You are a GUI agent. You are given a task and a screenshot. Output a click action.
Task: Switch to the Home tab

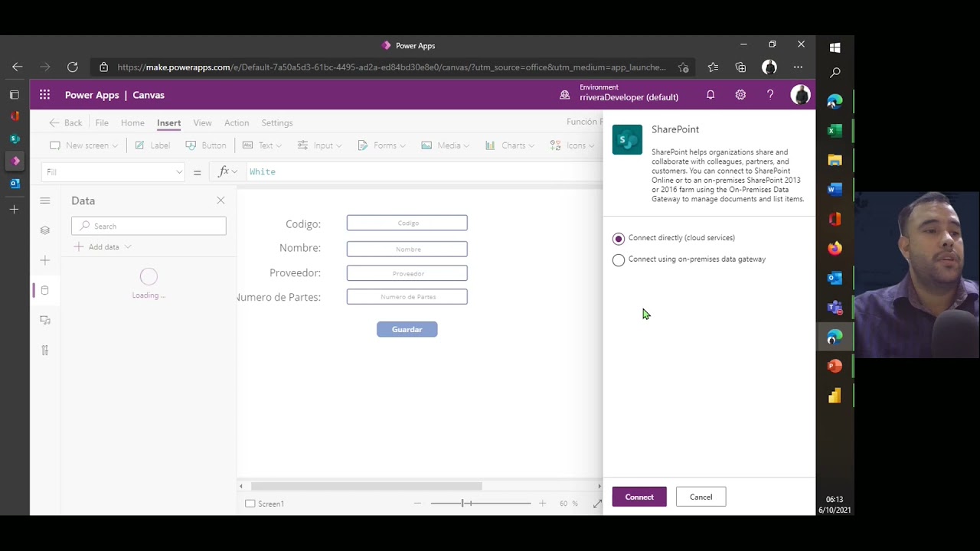pyautogui.click(x=132, y=122)
